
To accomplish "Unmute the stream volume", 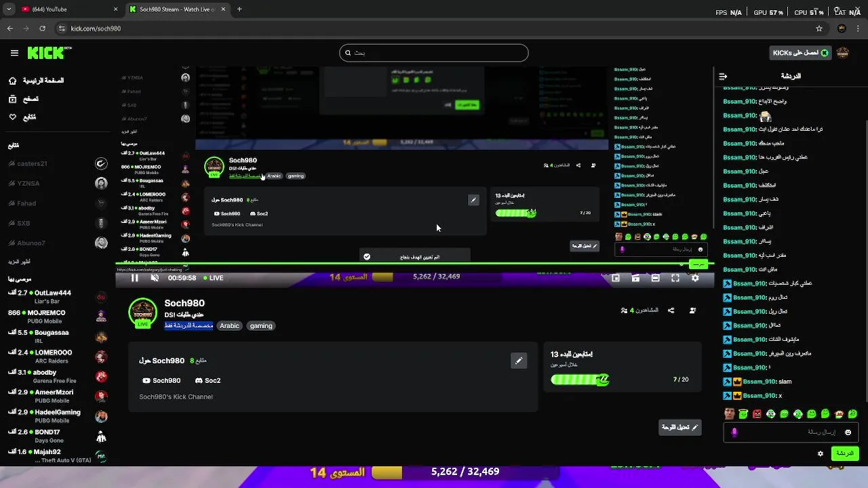I will pyautogui.click(x=155, y=278).
